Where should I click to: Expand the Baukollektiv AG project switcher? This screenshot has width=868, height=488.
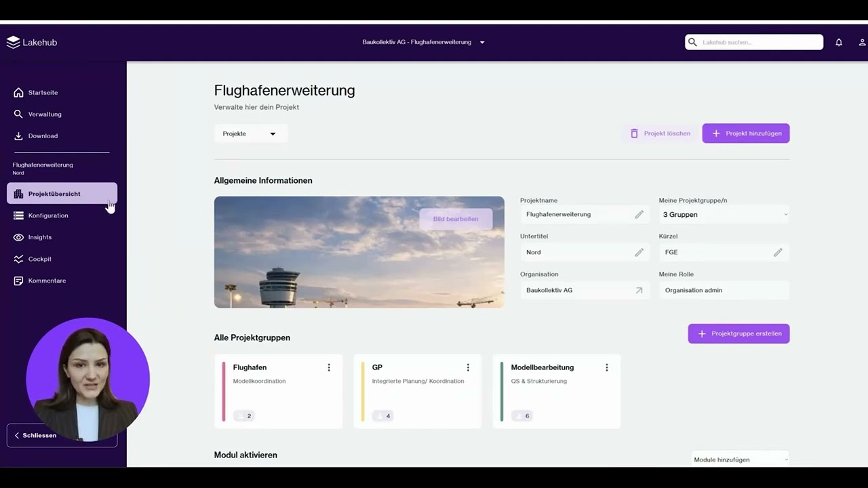pyautogui.click(x=424, y=42)
